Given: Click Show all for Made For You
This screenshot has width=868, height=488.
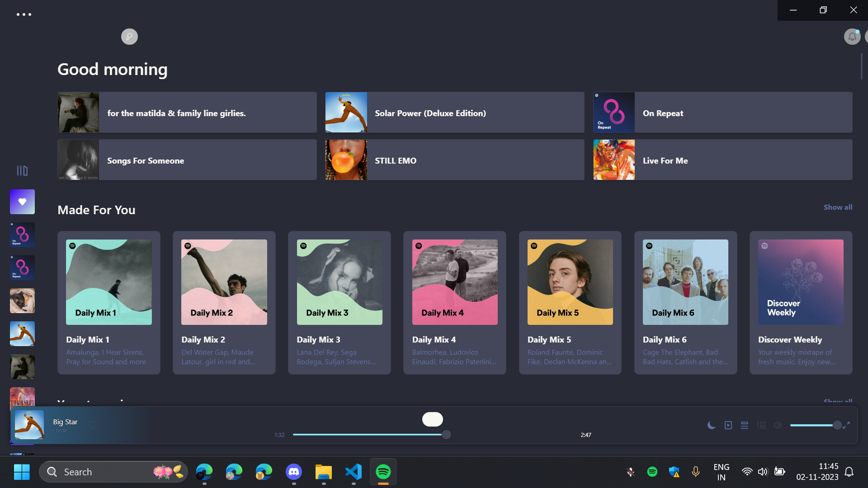Looking at the screenshot, I should 837,207.
